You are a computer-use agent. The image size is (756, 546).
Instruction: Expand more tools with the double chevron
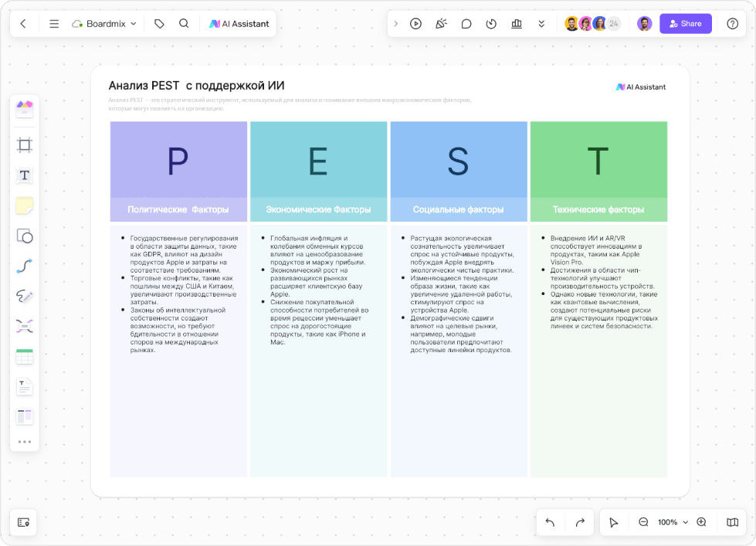pyautogui.click(x=541, y=24)
